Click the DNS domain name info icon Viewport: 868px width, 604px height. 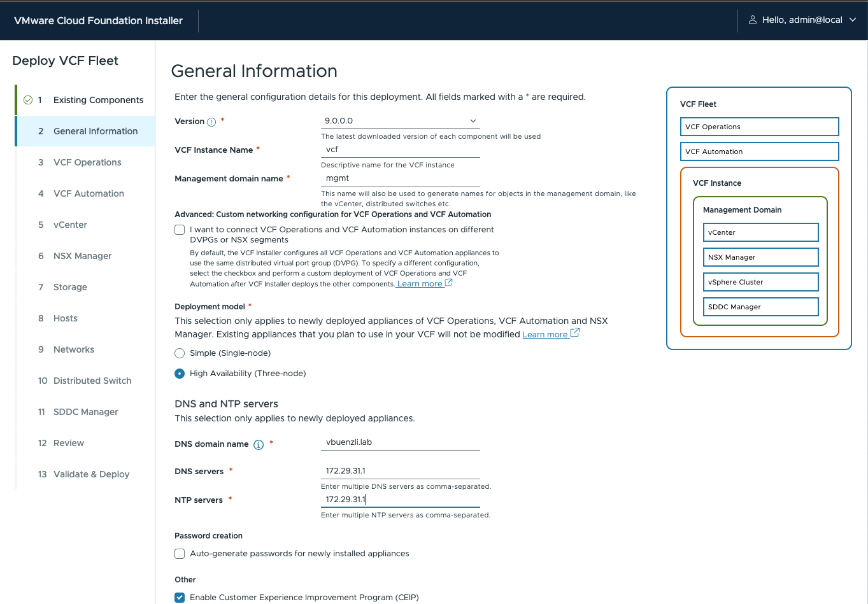pyautogui.click(x=259, y=445)
